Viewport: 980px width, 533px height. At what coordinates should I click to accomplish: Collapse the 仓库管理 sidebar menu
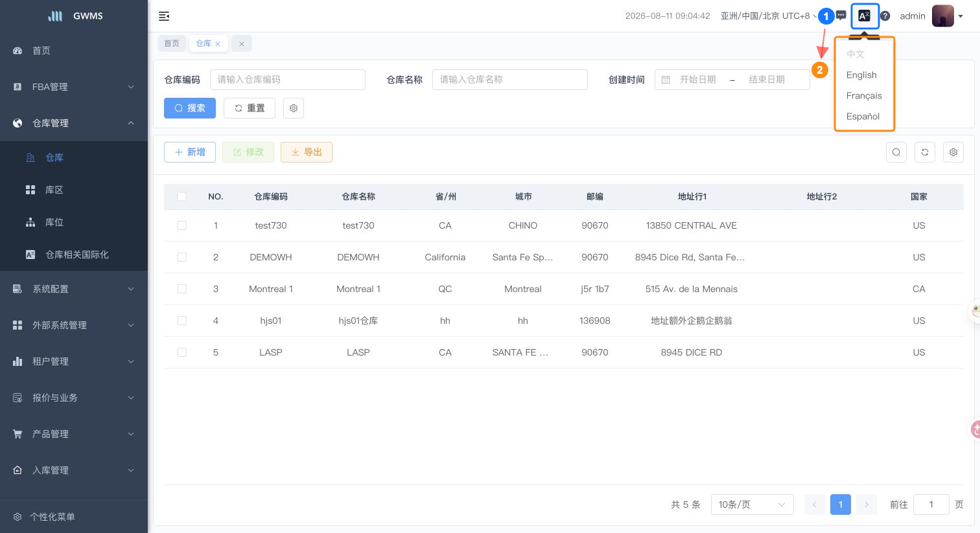pos(74,123)
